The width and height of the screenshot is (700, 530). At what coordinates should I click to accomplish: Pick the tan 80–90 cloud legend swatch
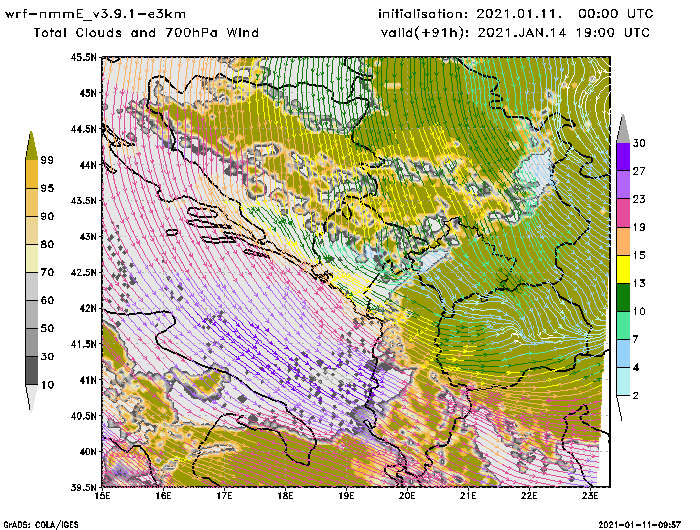tap(32, 230)
